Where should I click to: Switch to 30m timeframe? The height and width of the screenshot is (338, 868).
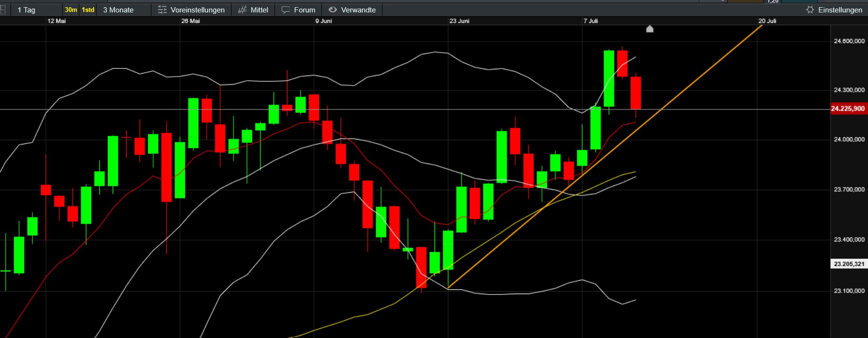[71, 10]
